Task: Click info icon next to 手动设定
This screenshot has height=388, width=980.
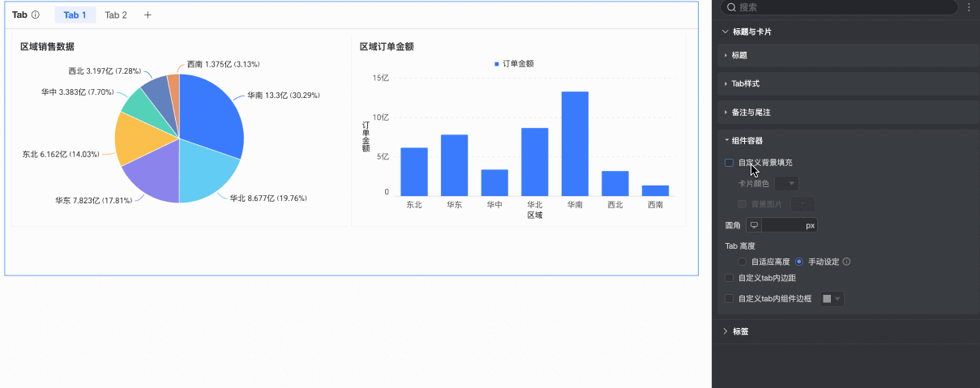Action: 846,262
